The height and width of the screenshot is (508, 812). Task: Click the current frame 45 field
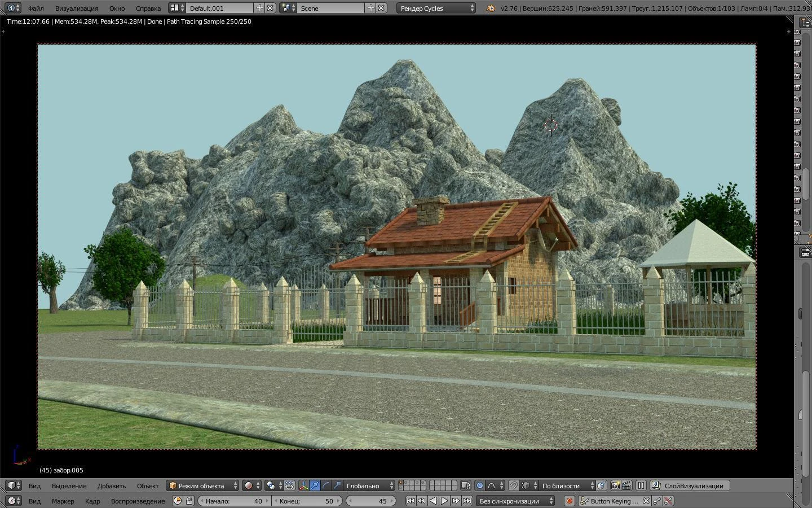click(371, 501)
